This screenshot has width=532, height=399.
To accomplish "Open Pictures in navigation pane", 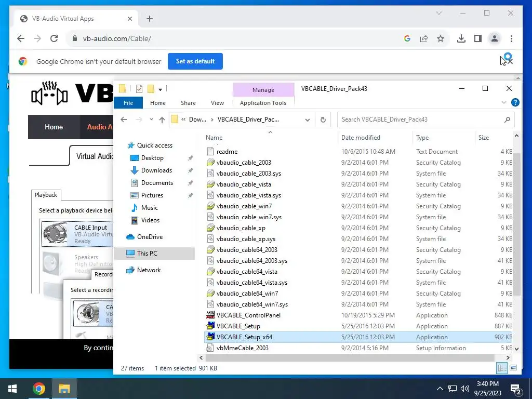I will [x=152, y=195].
